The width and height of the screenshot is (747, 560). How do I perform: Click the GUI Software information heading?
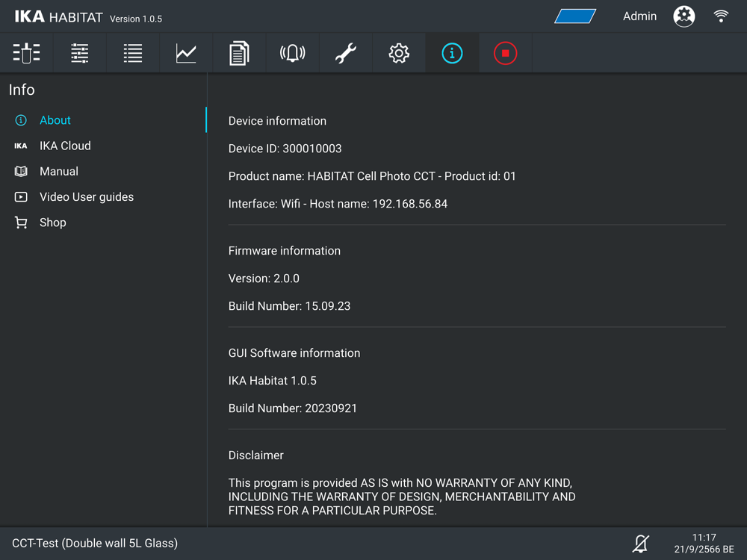pos(294,353)
